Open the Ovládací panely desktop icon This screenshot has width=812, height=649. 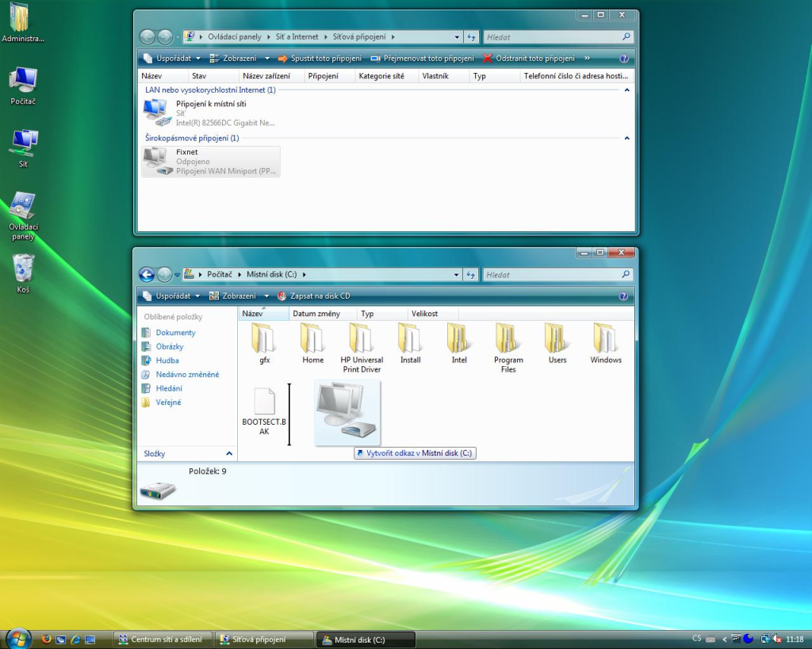click(x=23, y=216)
